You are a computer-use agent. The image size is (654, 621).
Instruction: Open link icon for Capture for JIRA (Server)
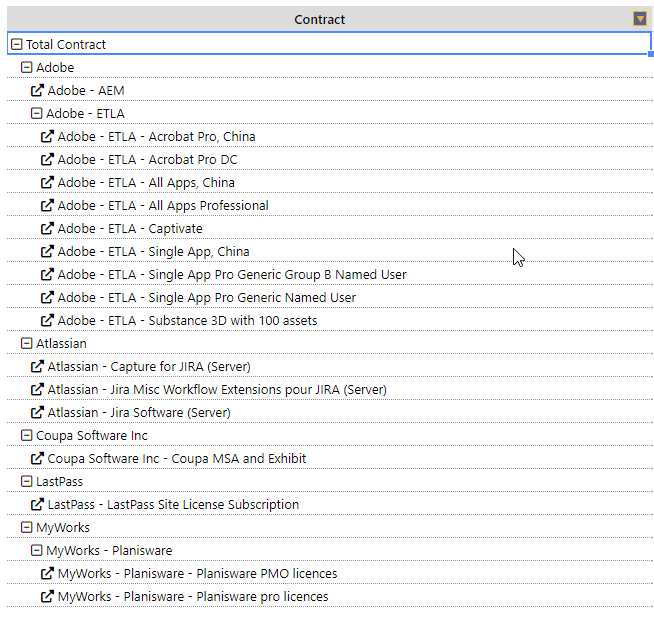tap(37, 366)
